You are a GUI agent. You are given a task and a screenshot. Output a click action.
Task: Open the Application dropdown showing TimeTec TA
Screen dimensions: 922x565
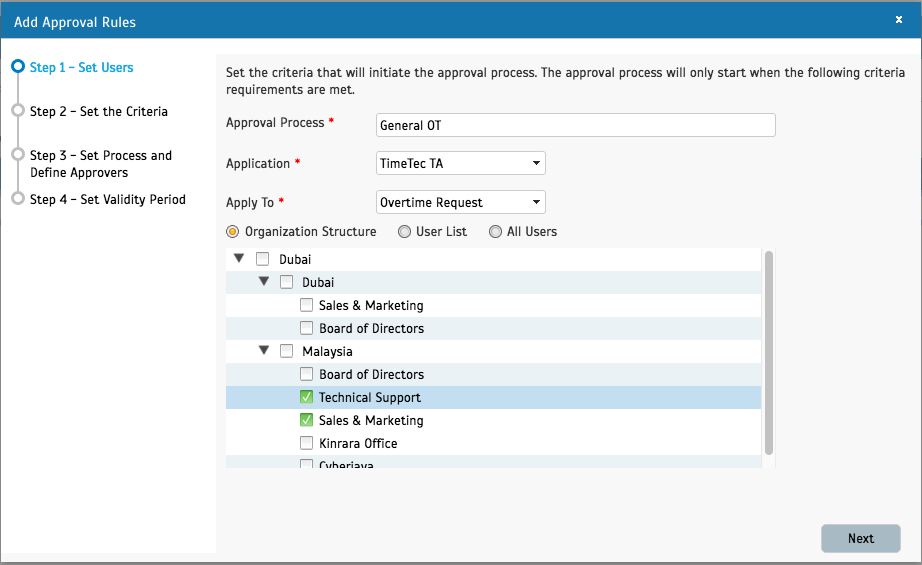(x=460, y=163)
